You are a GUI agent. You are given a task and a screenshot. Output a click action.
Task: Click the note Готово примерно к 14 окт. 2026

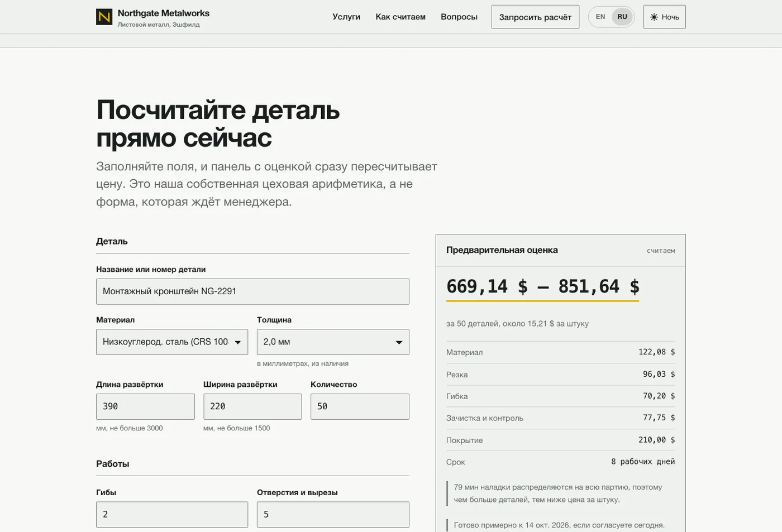559,525
